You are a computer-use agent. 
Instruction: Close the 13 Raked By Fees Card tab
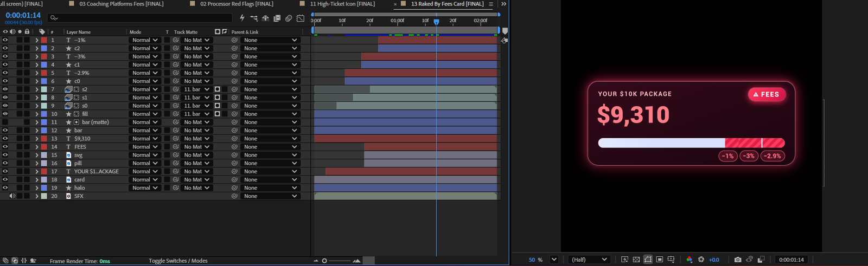pos(395,4)
